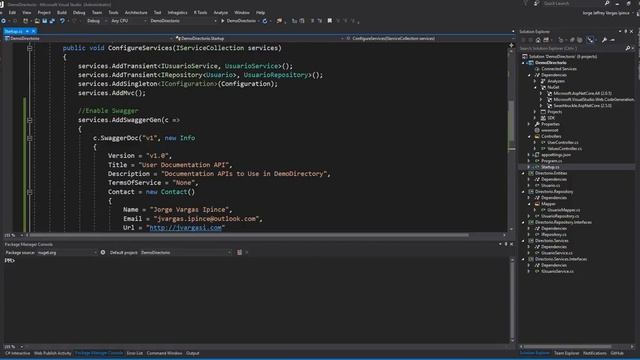Click the clear console icon in Package Manager
This screenshot has width=640, height=360.
click(240, 253)
